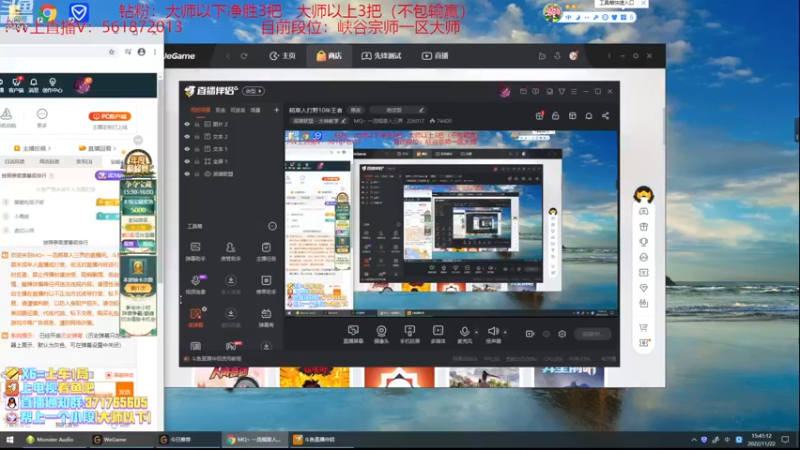Open the 主播任务 tool

coord(266,252)
